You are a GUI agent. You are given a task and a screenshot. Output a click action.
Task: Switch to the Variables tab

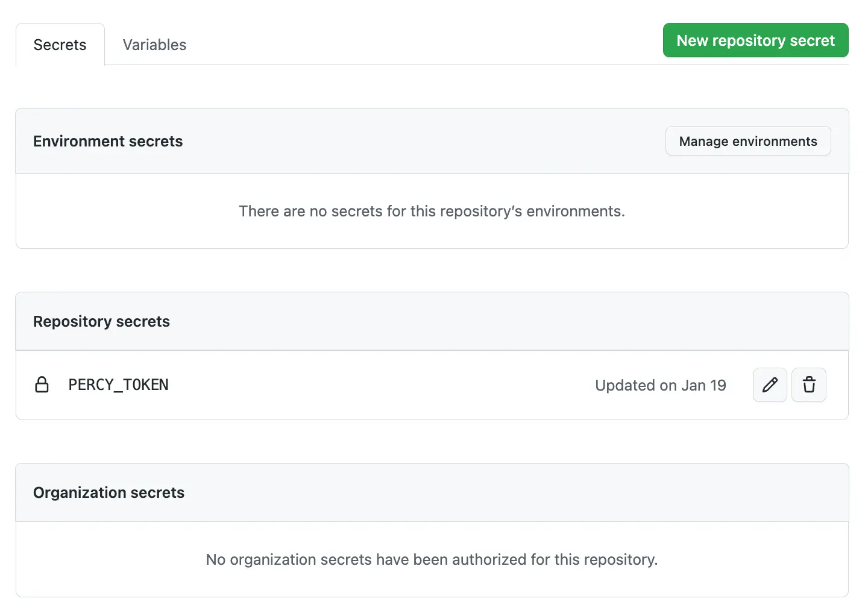154,45
